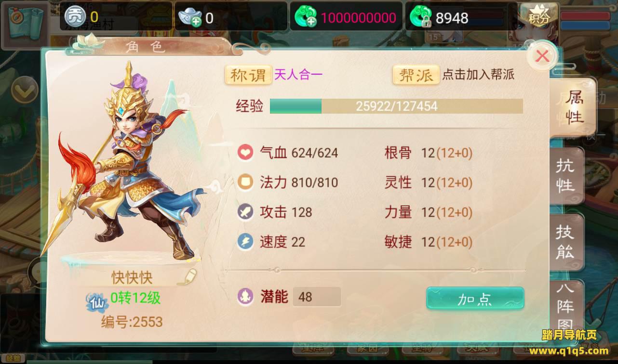Add silver ingot currency with plus icon
Image resolution: width=618 pixels, height=364 pixels.
(x=190, y=18)
